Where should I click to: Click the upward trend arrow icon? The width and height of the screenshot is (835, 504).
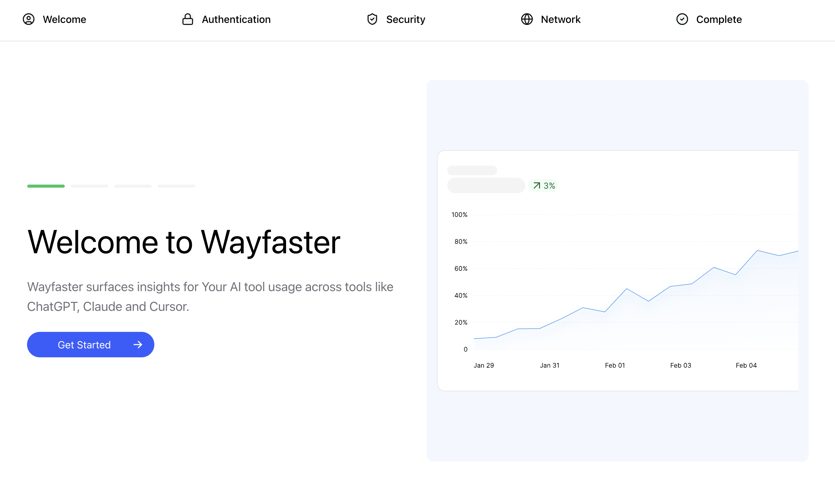(537, 186)
